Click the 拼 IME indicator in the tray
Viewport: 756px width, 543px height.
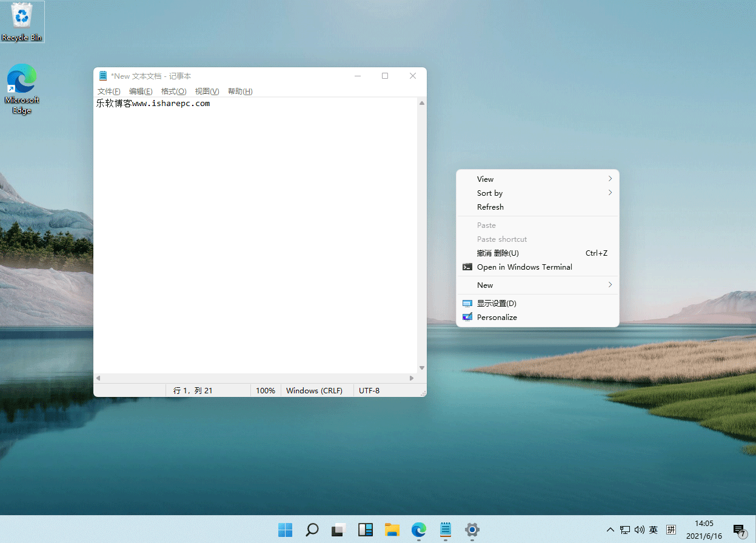coord(671,530)
